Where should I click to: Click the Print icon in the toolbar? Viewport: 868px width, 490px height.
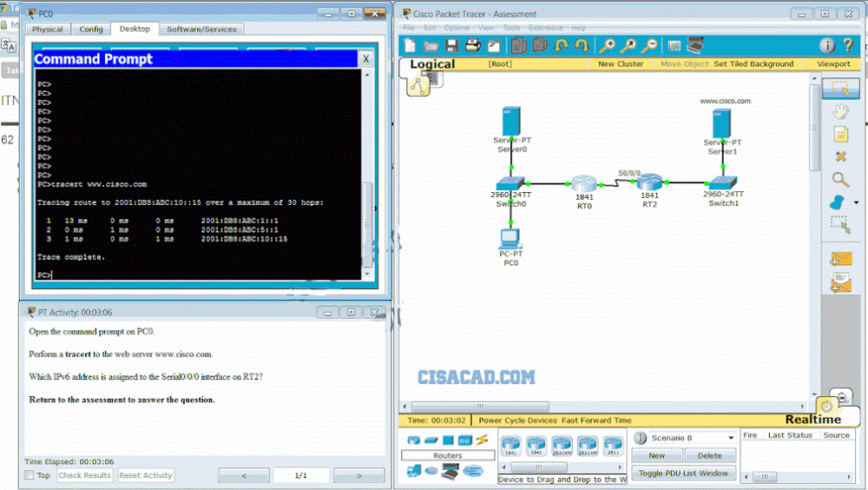click(x=473, y=46)
